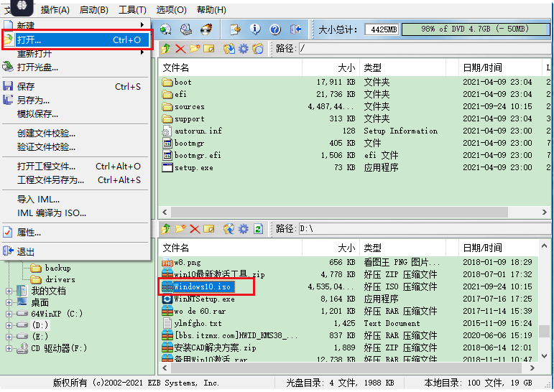The image size is (554, 392).
Task: Click the blue help question mark icon
Action: (275, 29)
